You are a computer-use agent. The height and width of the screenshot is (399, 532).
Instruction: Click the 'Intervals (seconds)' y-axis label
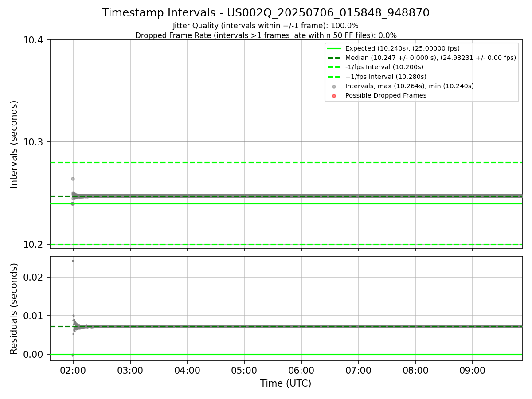(14, 144)
